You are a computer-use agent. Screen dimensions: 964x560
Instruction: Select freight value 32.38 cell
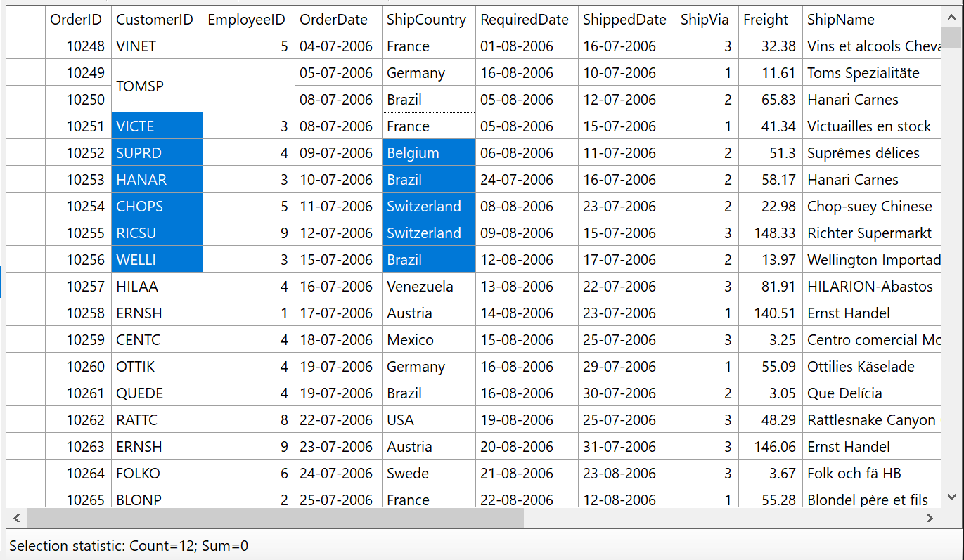click(770, 46)
